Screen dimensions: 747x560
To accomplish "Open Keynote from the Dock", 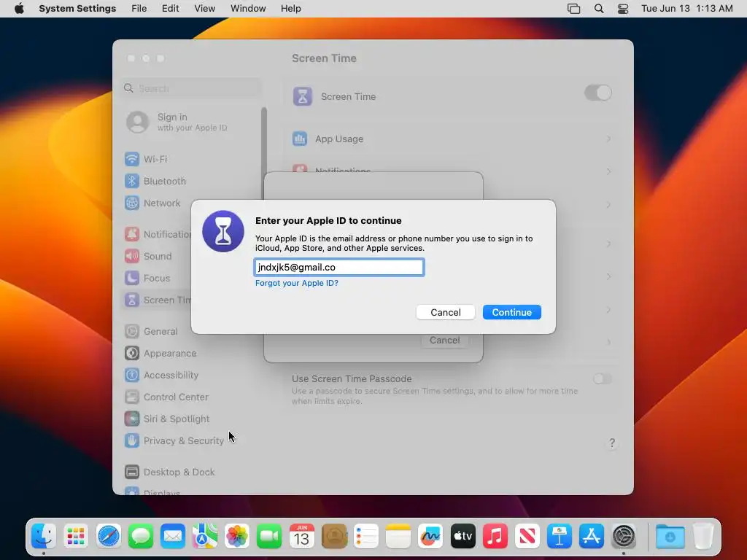I will point(560,536).
